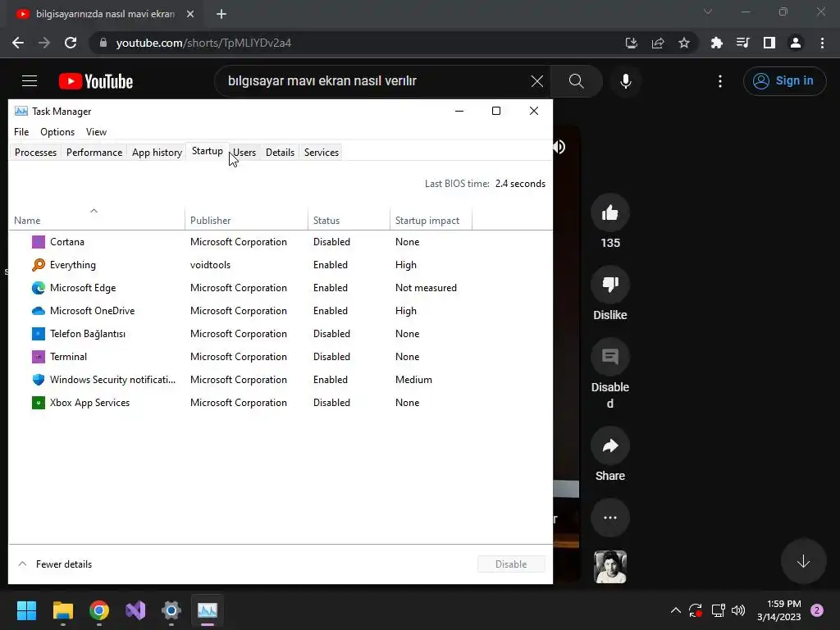Open Chrome three-dot menu
This screenshot has width=840, height=630.
point(822,43)
